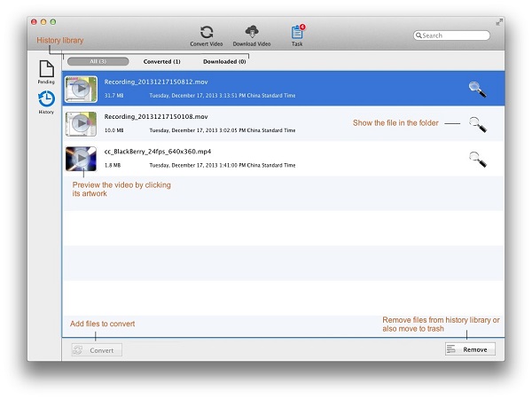Open the Convert Video tool
This screenshot has height=399, width=532.
207,36
